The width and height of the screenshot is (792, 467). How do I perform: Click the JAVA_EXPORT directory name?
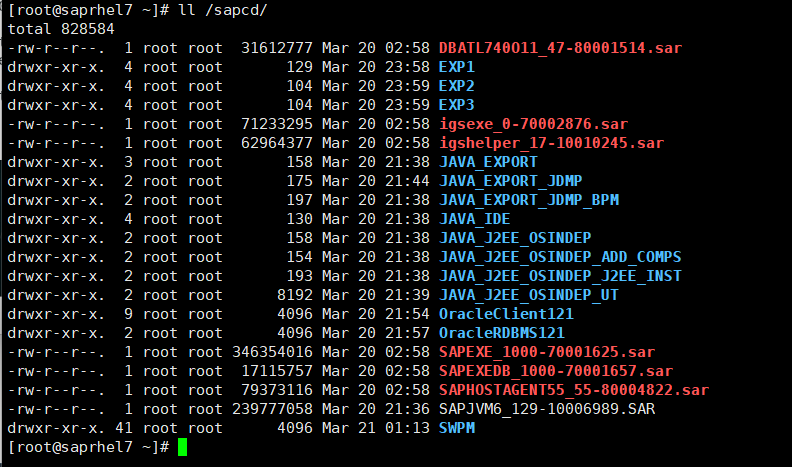(x=488, y=162)
